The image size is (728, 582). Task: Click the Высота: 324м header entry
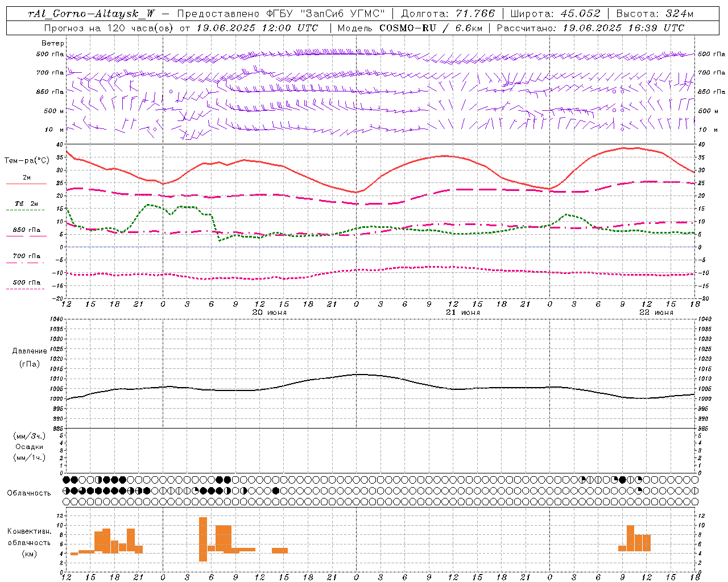tap(655, 14)
